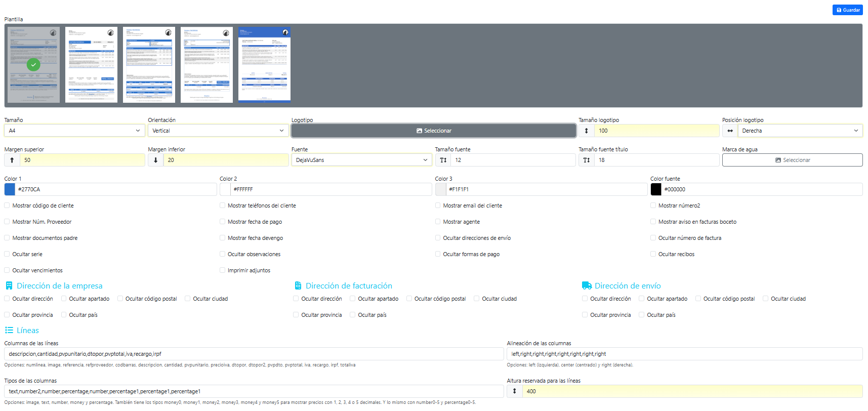This screenshot has width=868, height=411.
Task: Check the Ocultar formas de pago option
Action: click(x=438, y=254)
